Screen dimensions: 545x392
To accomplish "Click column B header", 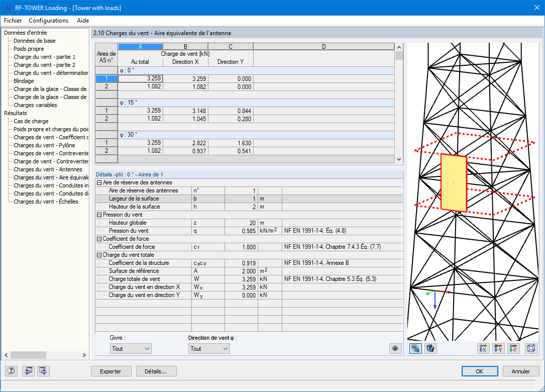I will (186, 47).
